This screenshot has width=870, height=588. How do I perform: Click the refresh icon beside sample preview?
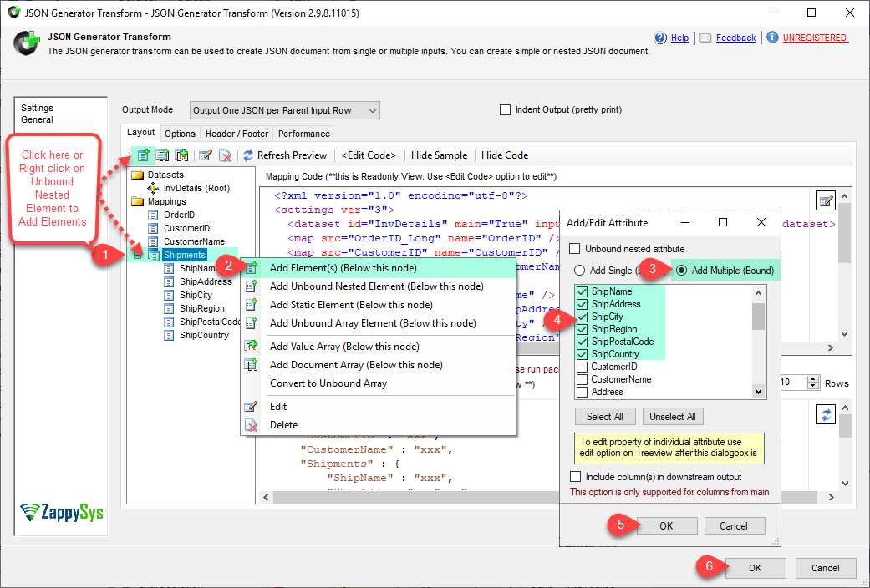tap(826, 414)
